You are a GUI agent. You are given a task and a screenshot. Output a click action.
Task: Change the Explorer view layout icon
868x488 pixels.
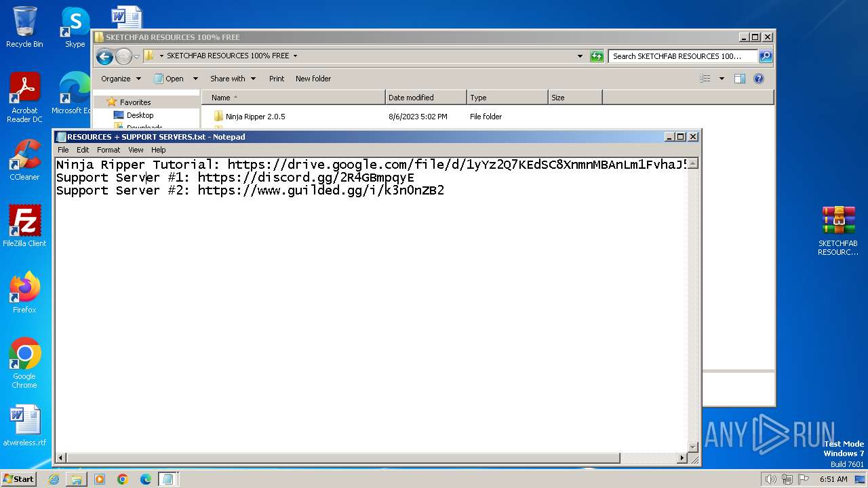point(705,79)
